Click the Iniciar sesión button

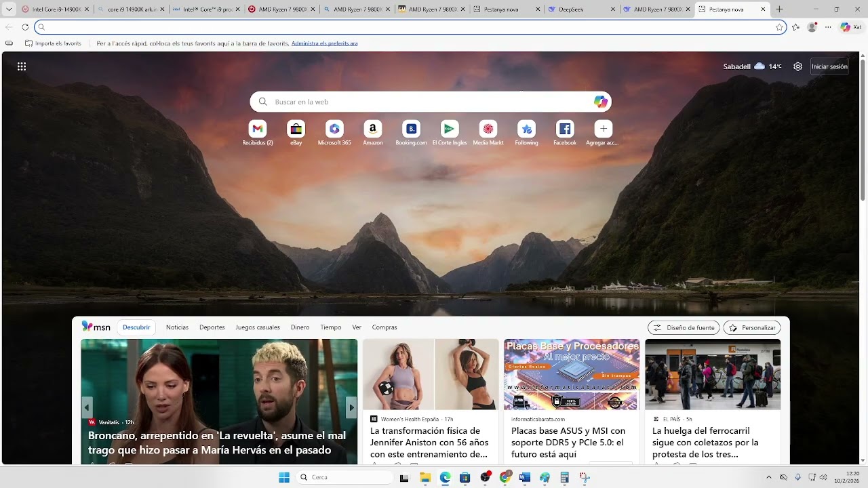[829, 66]
